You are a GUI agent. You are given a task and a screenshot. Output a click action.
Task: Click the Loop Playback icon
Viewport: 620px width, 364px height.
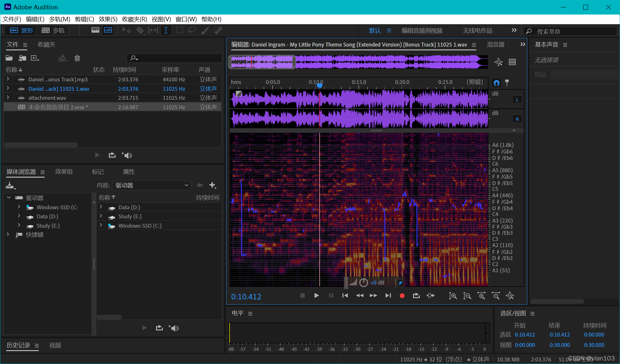pos(416,296)
